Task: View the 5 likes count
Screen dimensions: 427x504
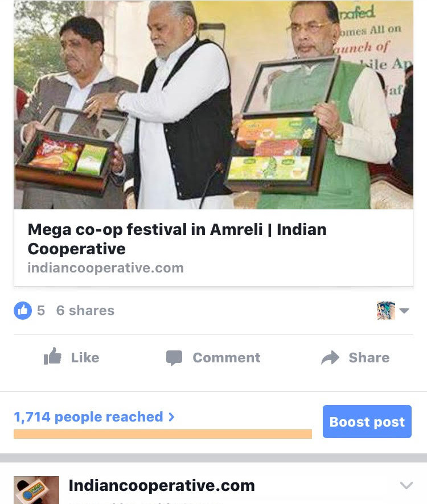Action: pyautogui.click(x=41, y=311)
